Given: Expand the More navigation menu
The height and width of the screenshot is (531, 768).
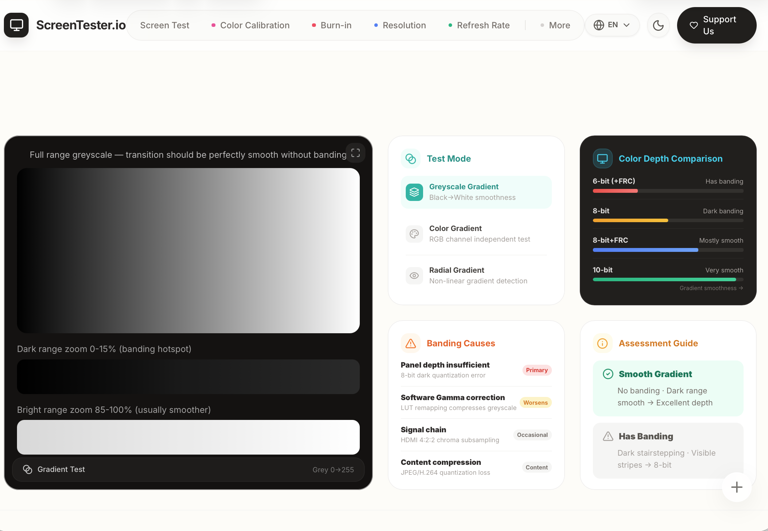Looking at the screenshot, I should point(555,25).
